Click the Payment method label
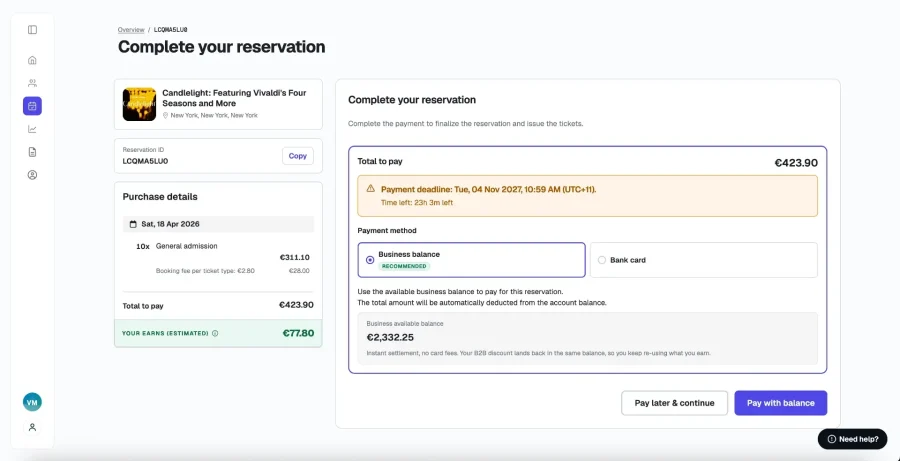The image size is (900, 461). 387,231
